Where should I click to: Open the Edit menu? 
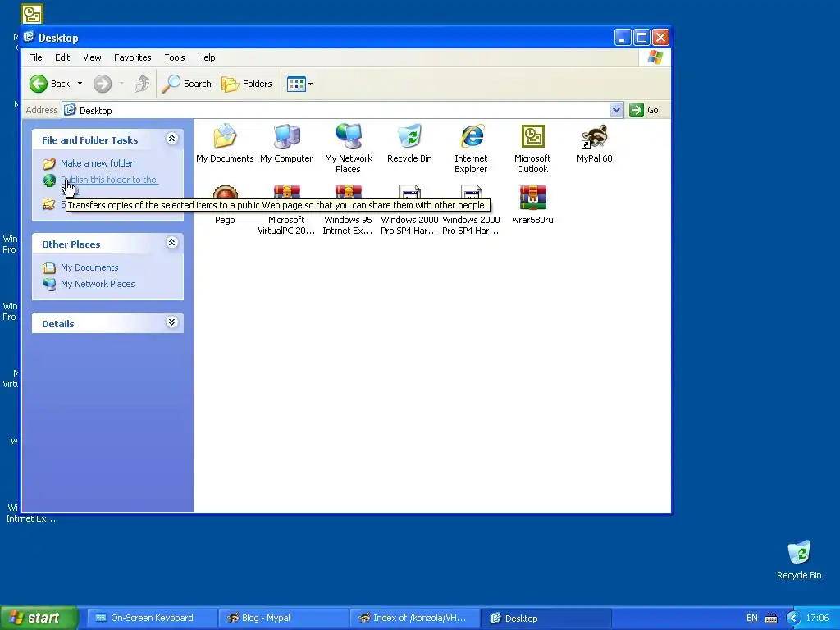[62, 57]
